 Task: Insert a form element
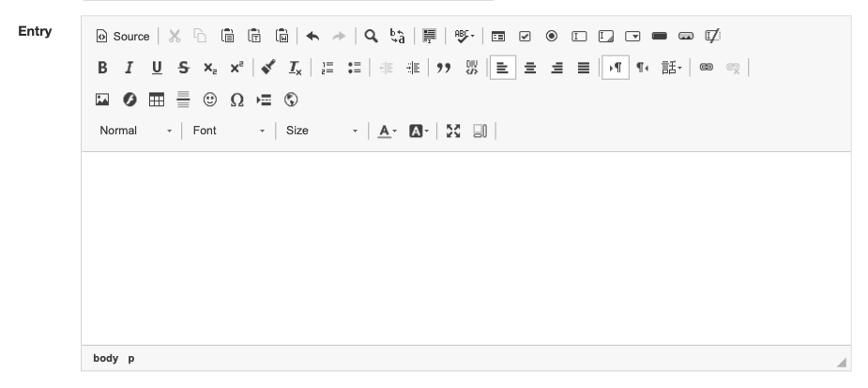[x=498, y=36]
